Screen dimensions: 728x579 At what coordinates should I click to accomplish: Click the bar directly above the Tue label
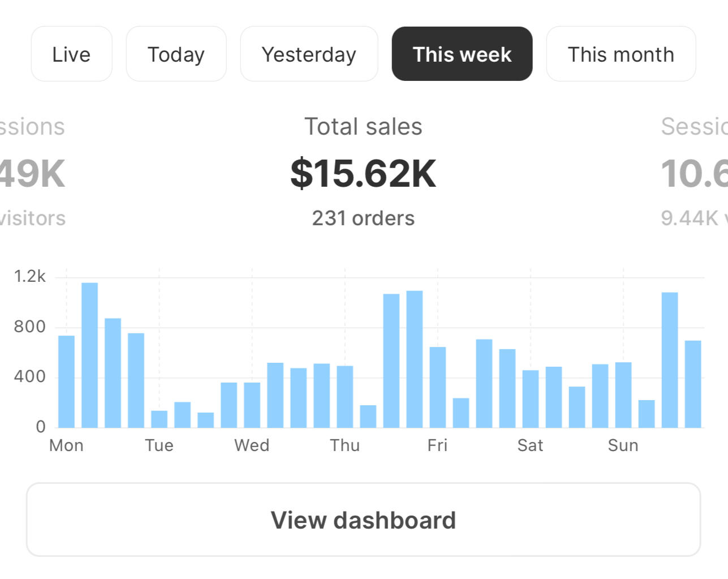click(x=159, y=419)
